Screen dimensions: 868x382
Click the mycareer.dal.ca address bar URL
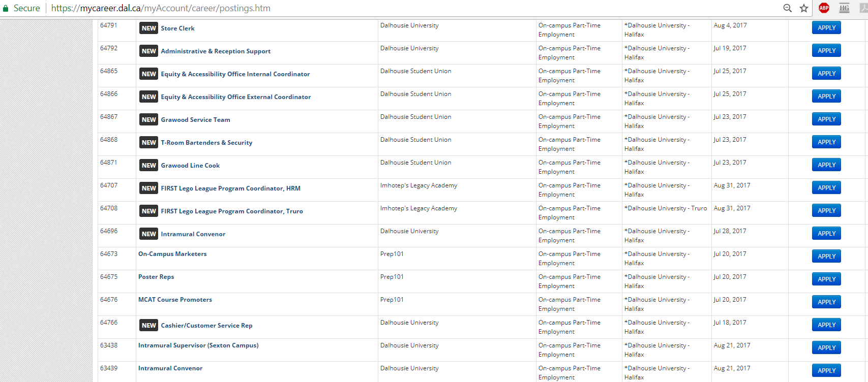coord(161,8)
